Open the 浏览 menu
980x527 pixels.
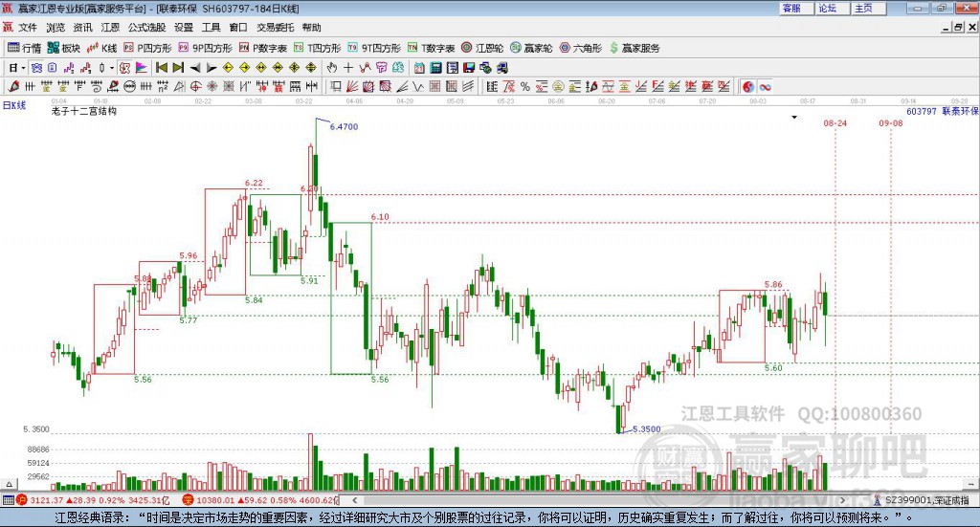[55, 28]
